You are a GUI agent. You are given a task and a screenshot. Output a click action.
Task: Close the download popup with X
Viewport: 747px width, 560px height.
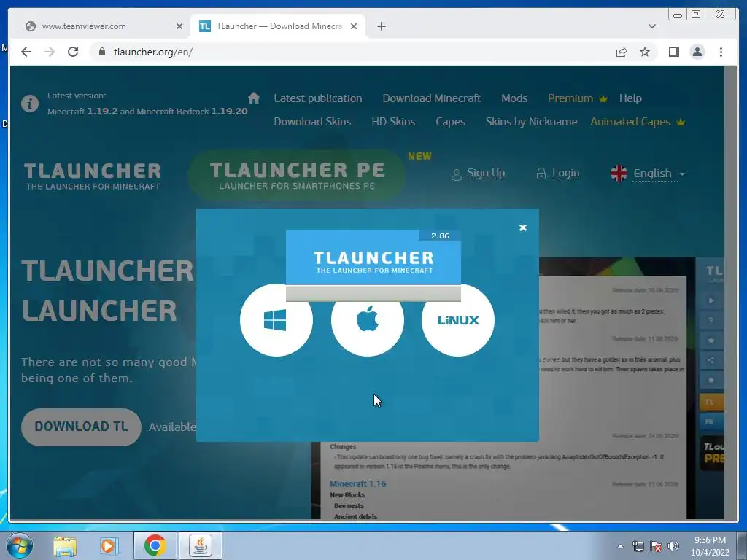point(522,227)
